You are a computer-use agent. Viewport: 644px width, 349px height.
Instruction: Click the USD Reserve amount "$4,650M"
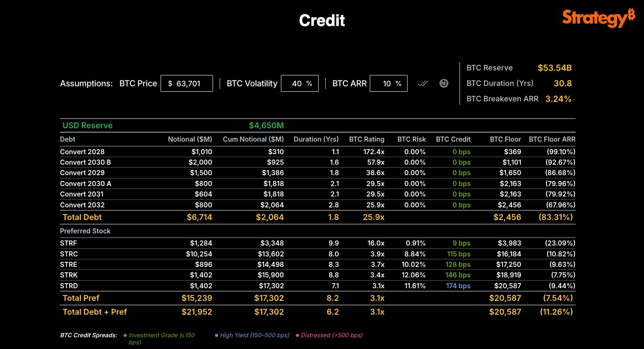[x=266, y=125]
